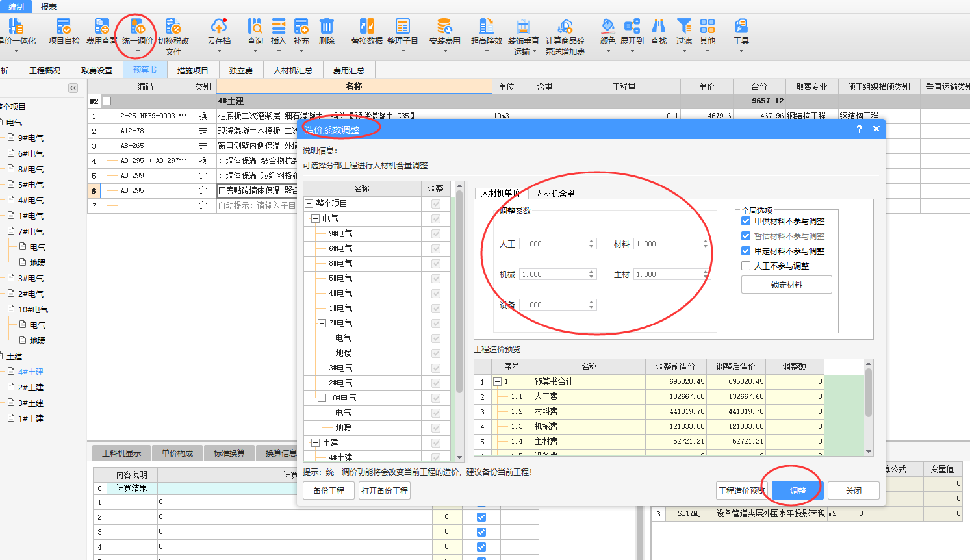Click the 其他 toolbar icon
Screen dimensions: 970x560
pyautogui.click(x=708, y=26)
